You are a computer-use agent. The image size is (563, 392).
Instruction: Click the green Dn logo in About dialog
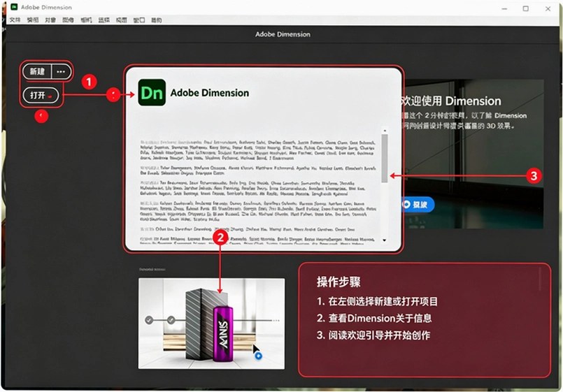click(x=152, y=92)
